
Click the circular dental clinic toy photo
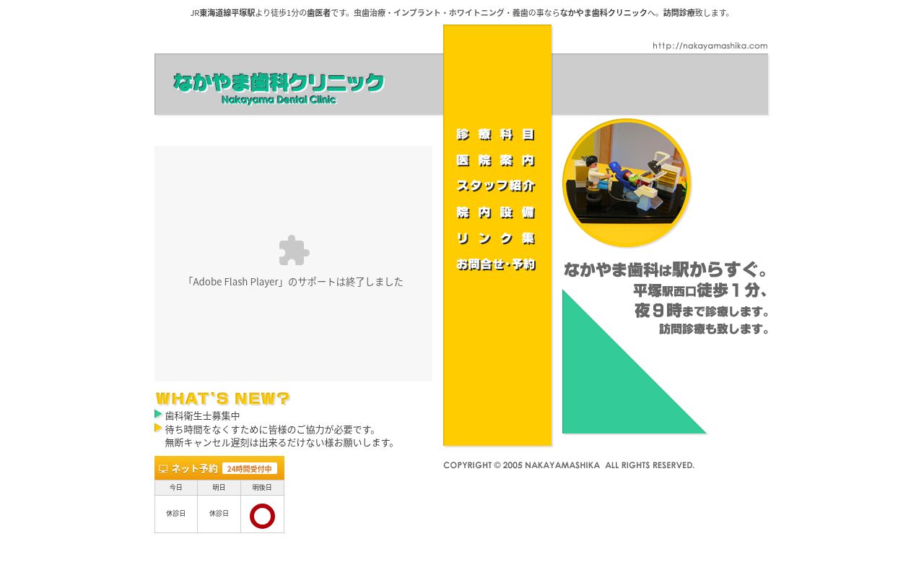(627, 183)
